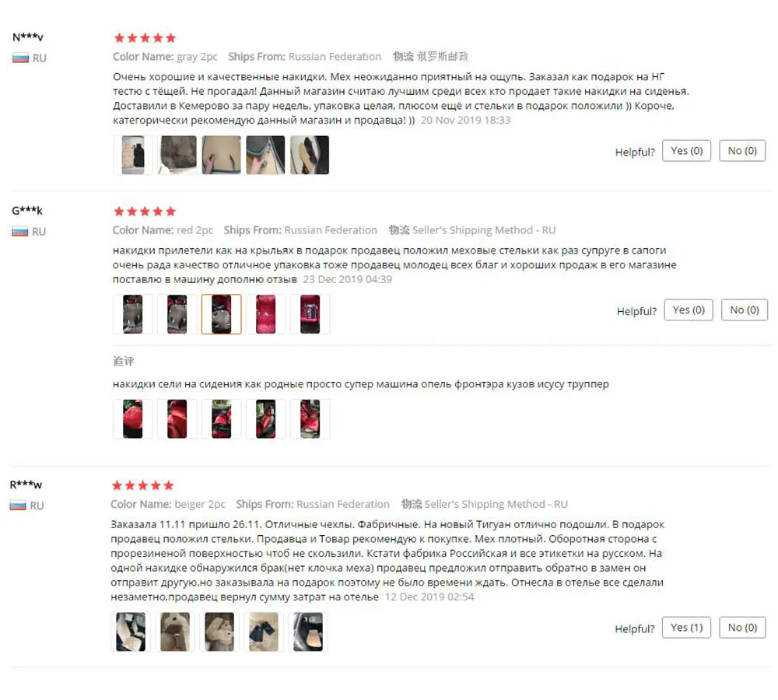
Task: Open first red seat thumbnail in the follow-up review
Action: pos(132,419)
